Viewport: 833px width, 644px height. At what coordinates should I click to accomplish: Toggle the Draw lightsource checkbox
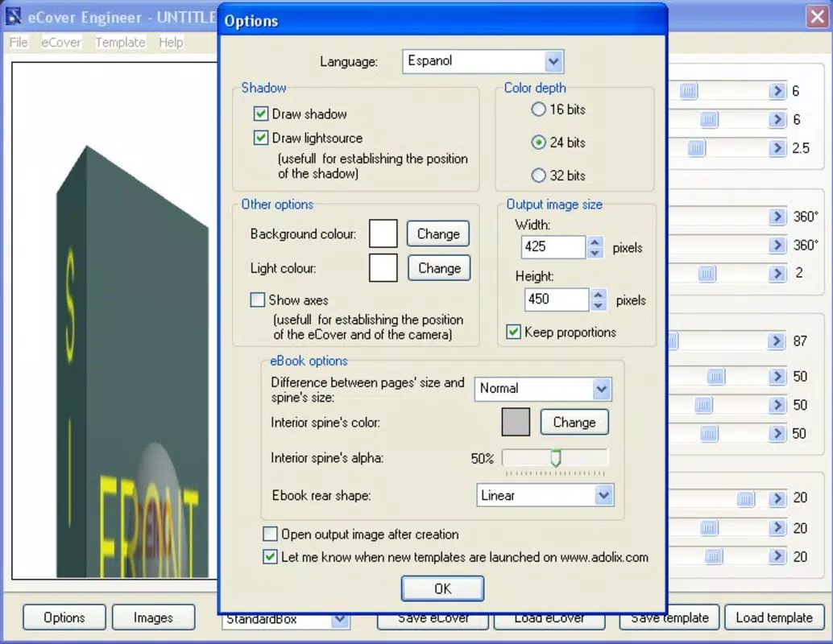click(260, 138)
